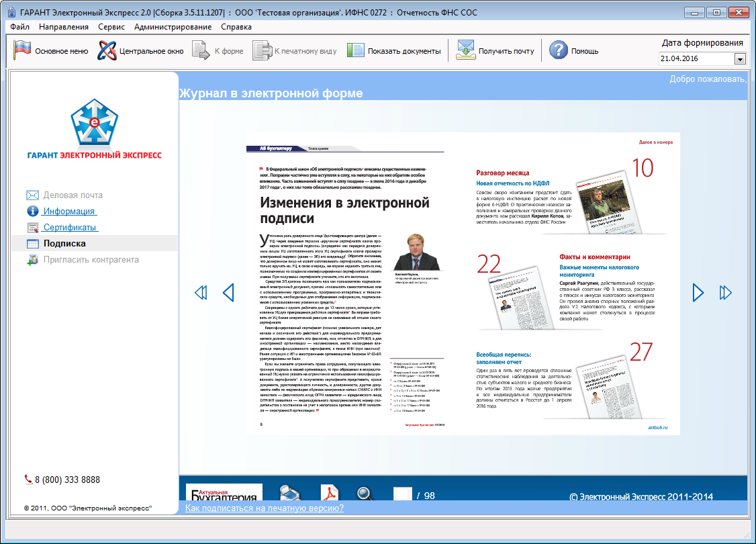The height and width of the screenshot is (544, 756).
Task: Open the Файл menu
Action: [19, 27]
